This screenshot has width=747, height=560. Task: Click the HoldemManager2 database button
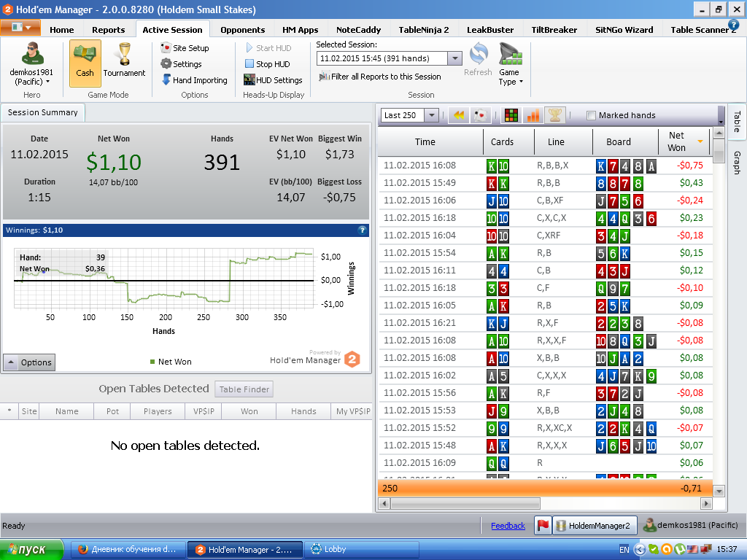coord(595,525)
